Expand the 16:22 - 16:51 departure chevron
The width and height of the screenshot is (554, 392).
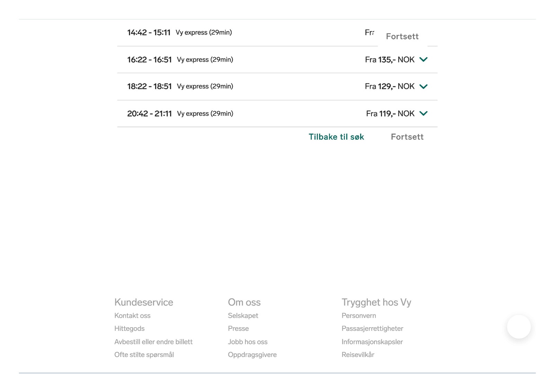pos(423,60)
